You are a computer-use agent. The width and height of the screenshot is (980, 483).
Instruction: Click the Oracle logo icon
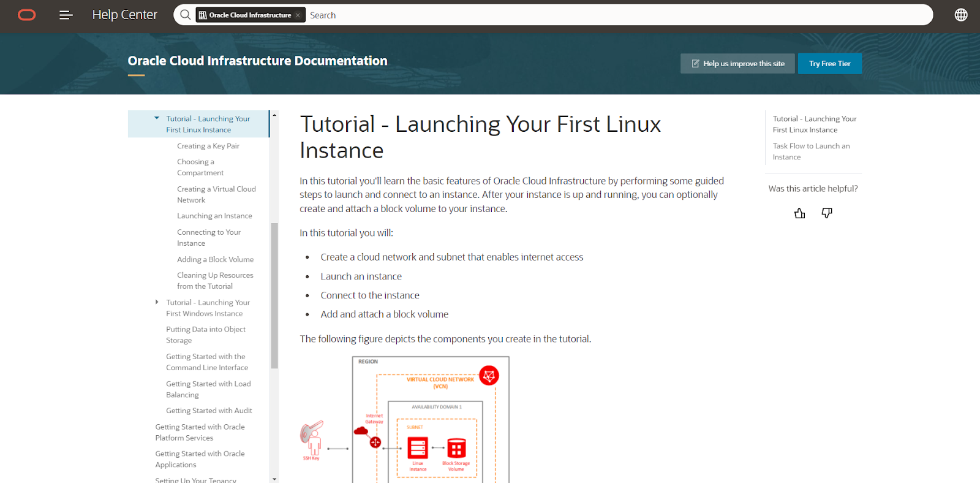[x=27, y=15]
